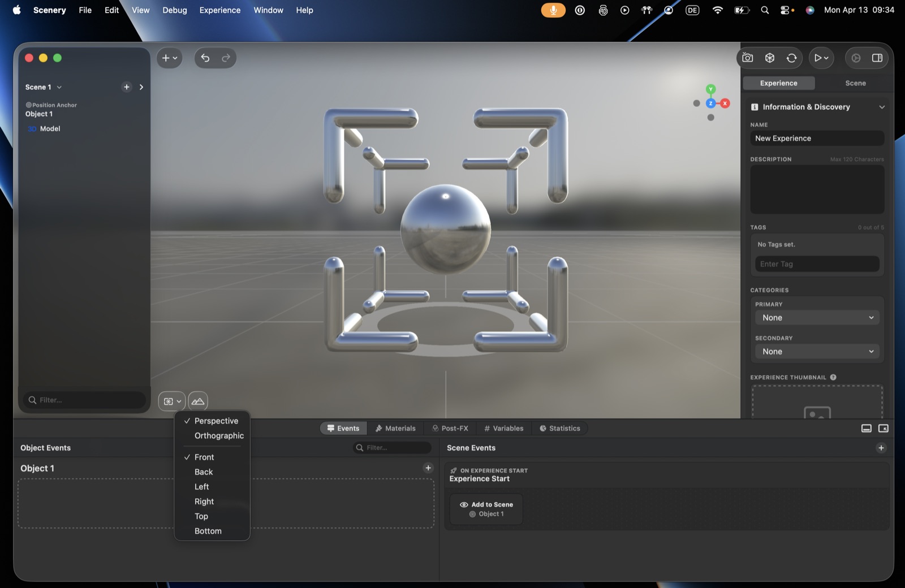Viewport: 905px width, 588px height.
Task: Click the Object 1 events drop zone
Action: tap(226, 503)
